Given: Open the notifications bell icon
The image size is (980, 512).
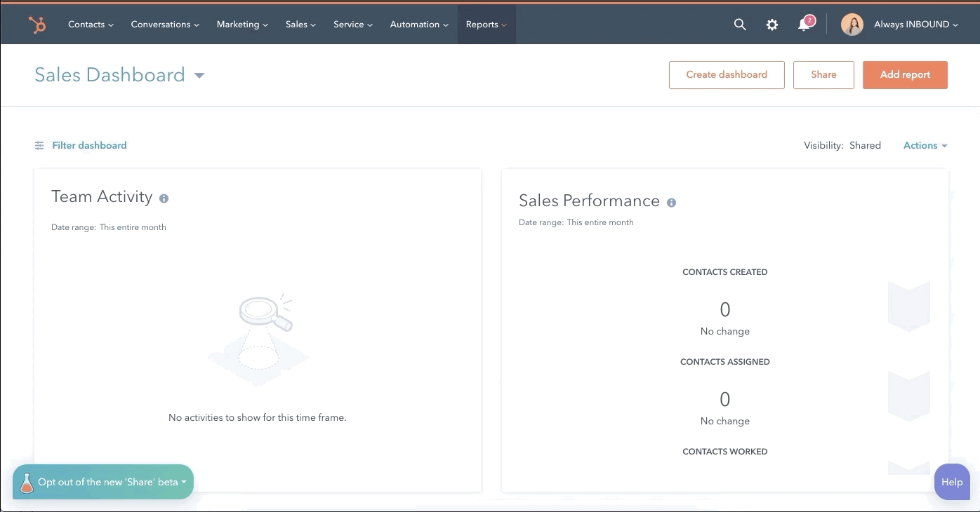Looking at the screenshot, I should tap(804, 25).
